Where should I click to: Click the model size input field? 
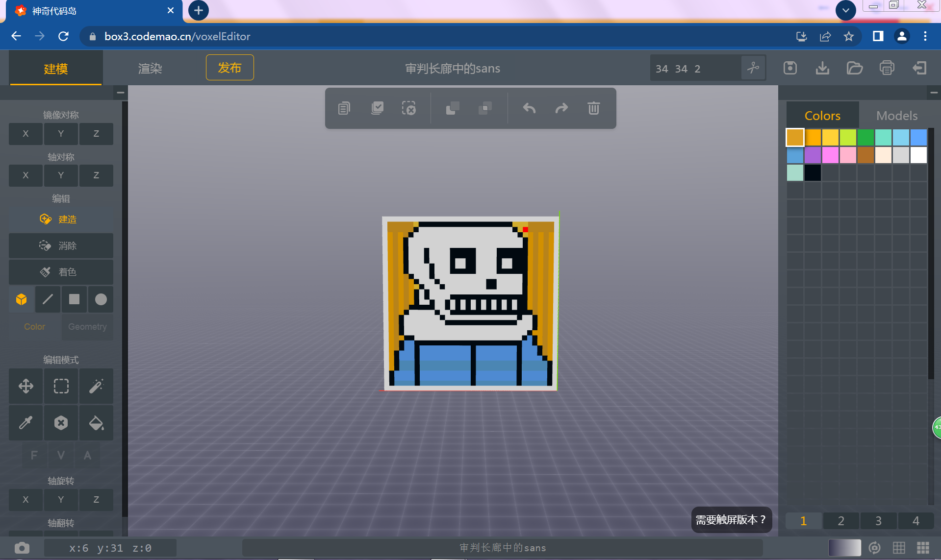tap(695, 68)
